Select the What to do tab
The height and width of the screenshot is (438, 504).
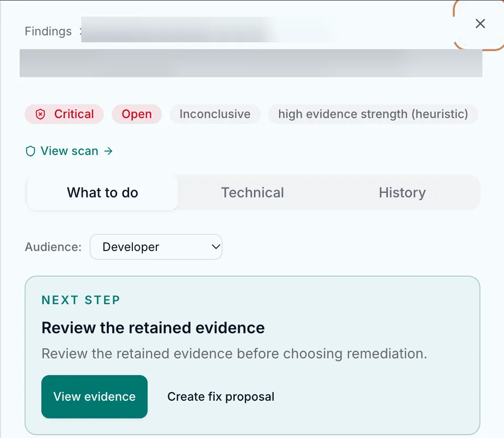[102, 193]
